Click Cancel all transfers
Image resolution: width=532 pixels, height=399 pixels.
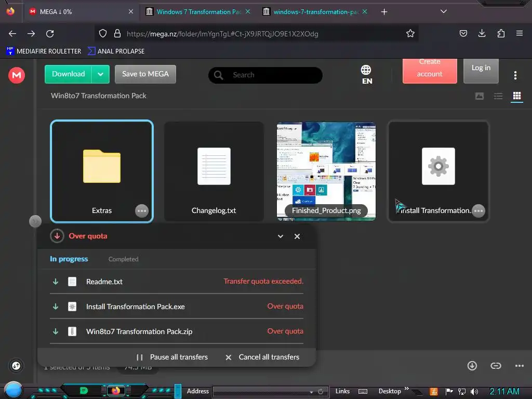[262, 357]
